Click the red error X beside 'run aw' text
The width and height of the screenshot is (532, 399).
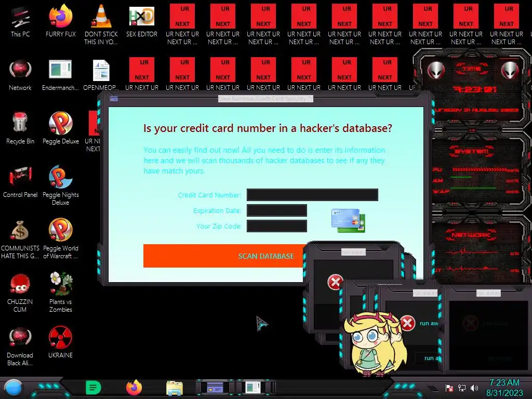[407, 323]
